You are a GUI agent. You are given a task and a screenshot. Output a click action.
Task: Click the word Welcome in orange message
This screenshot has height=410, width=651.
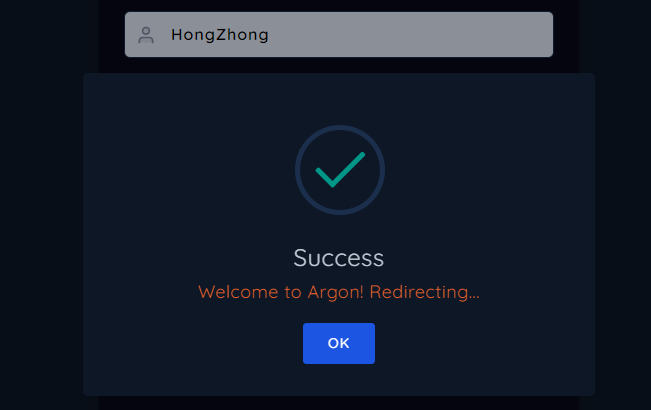pyautogui.click(x=238, y=292)
